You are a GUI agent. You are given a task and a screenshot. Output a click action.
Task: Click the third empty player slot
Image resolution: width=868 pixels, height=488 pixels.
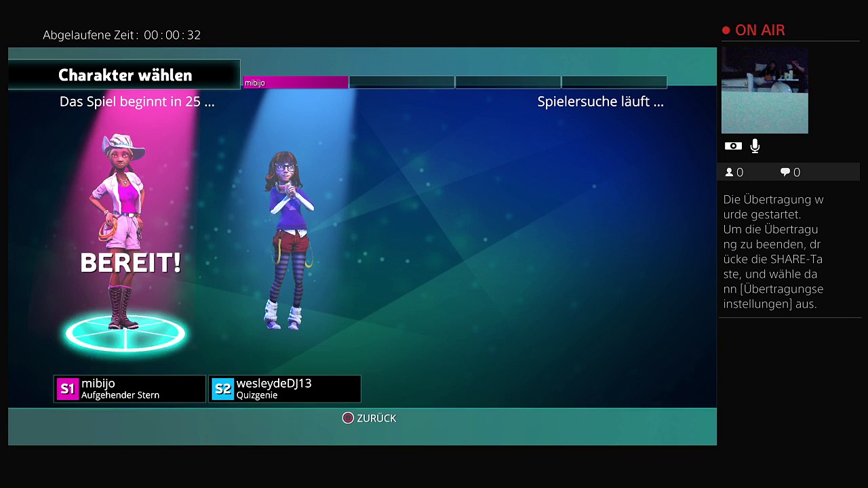pyautogui.click(x=508, y=83)
